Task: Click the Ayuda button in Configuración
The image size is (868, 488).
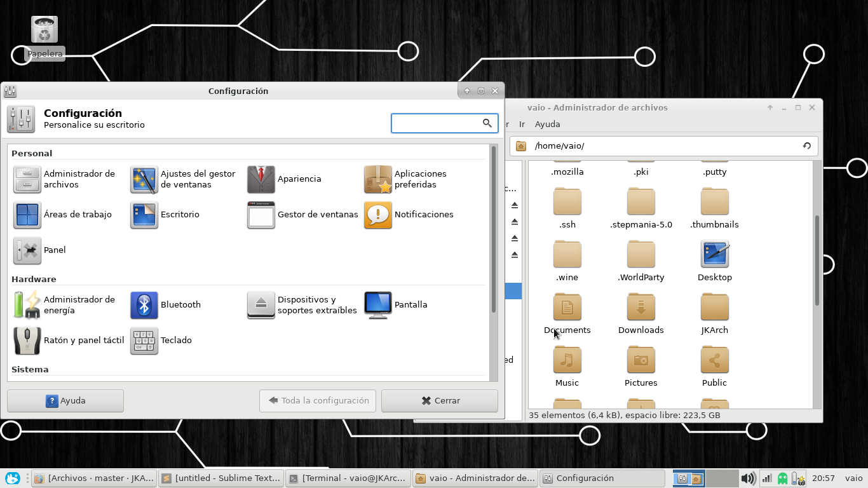Action: (x=65, y=401)
